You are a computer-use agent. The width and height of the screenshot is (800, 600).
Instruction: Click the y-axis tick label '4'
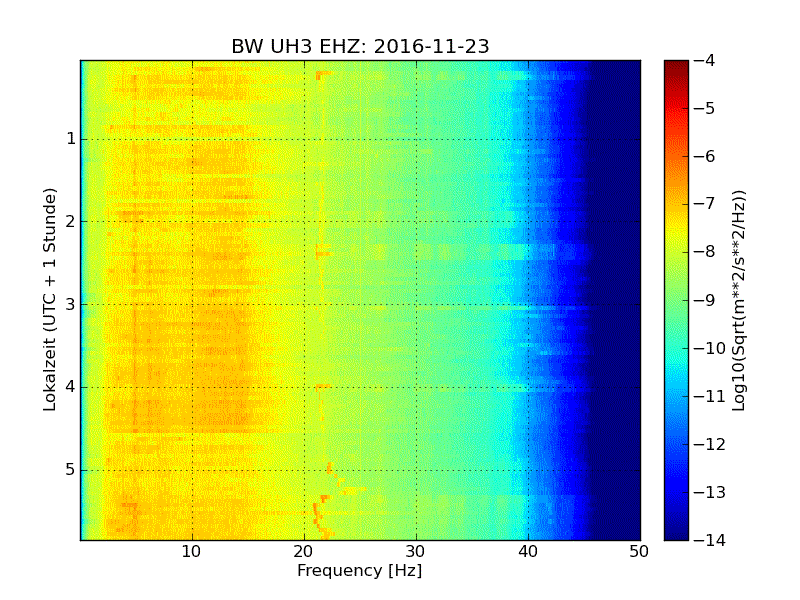71,387
